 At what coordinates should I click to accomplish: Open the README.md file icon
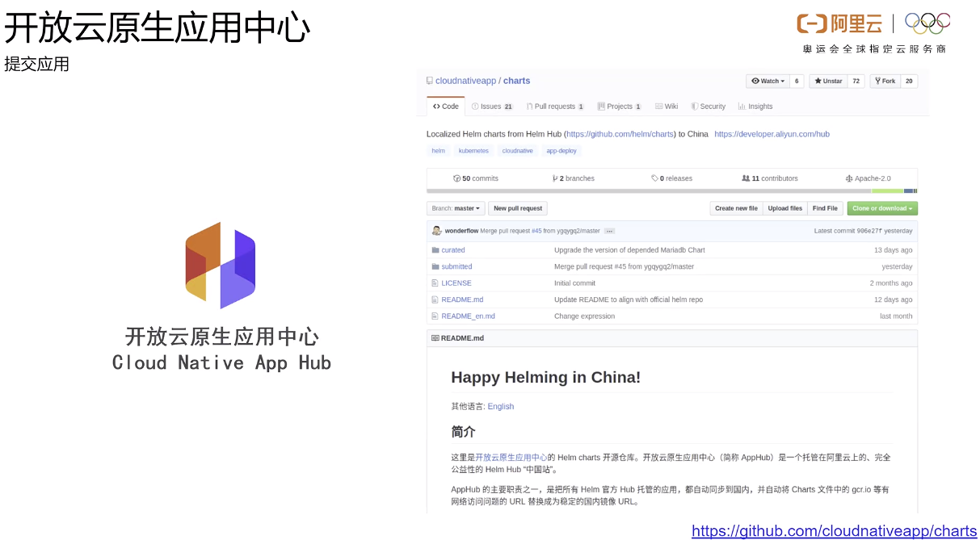(x=436, y=299)
